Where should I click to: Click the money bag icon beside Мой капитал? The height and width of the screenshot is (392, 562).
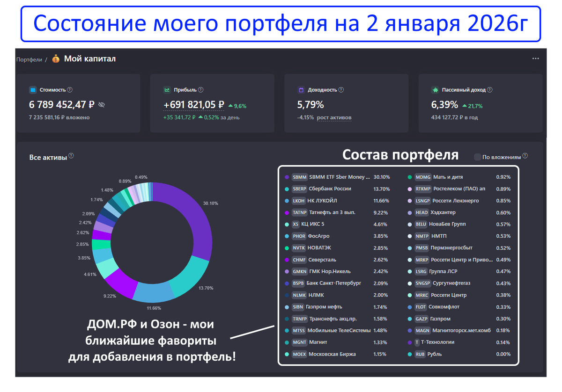(x=56, y=59)
